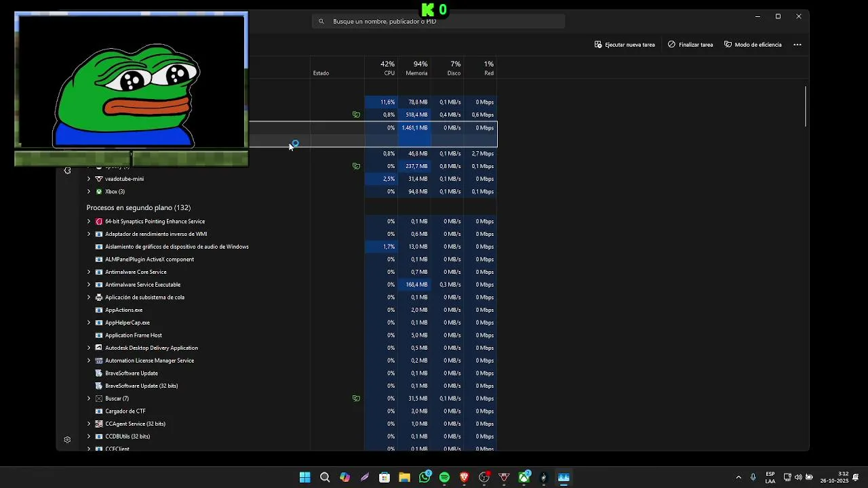Click Modo de eficiencia
The width and height of the screenshot is (868, 488).
click(753, 45)
